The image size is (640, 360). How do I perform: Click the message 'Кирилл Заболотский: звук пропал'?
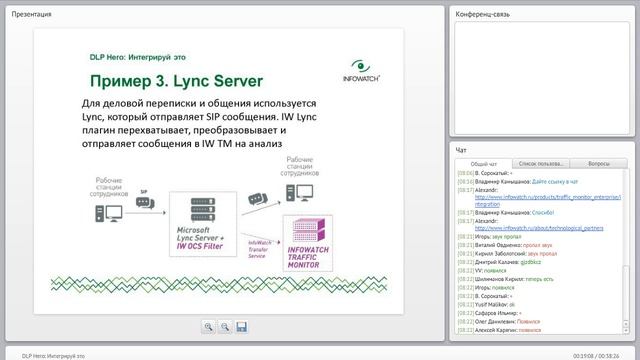pyautogui.click(x=507, y=254)
